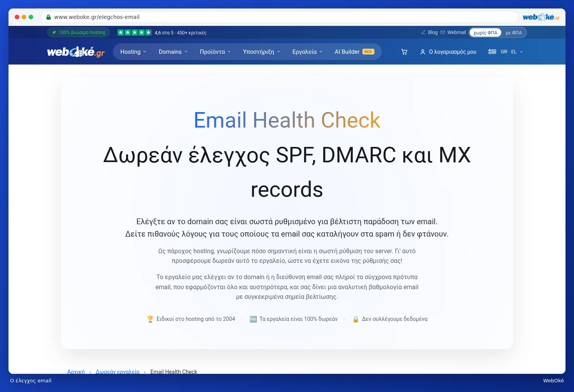Screen dimensions: 574x392
Task: Click the Greek flag icon
Action: coord(492,51)
